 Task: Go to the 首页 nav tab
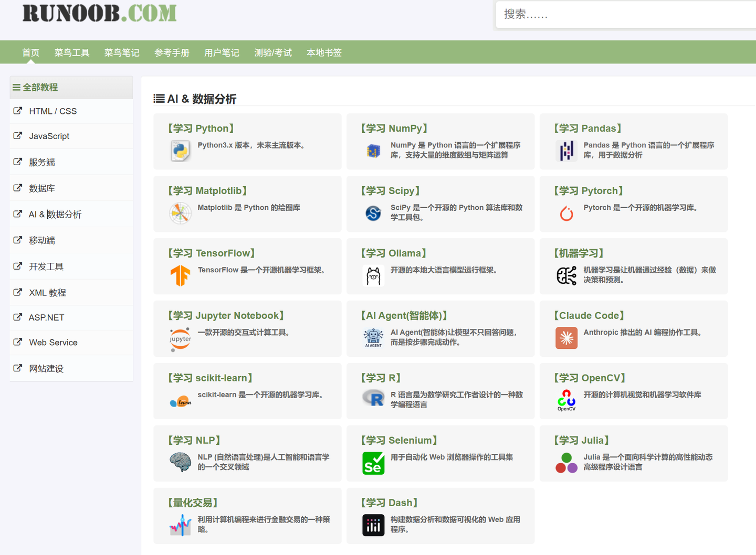pyautogui.click(x=30, y=52)
